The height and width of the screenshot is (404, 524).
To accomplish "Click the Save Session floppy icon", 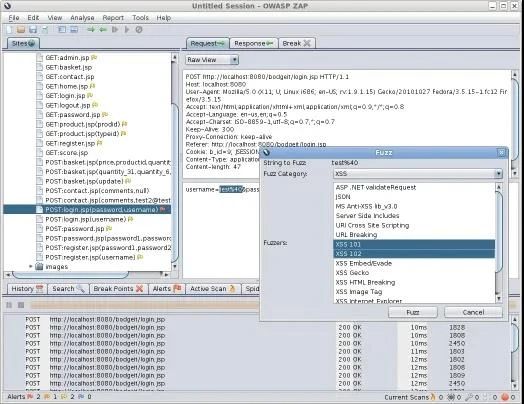I will coord(33,30).
